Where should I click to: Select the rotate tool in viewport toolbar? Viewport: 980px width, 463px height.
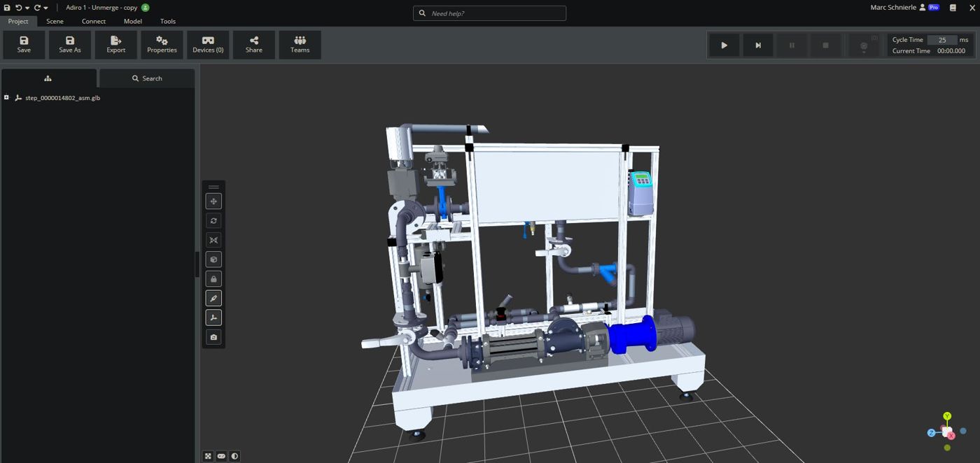213,220
